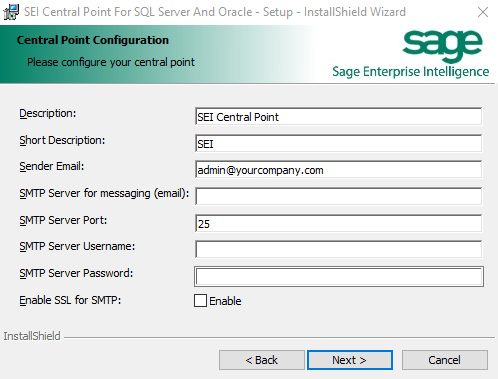Click into the Sender Email field

pos(338,170)
